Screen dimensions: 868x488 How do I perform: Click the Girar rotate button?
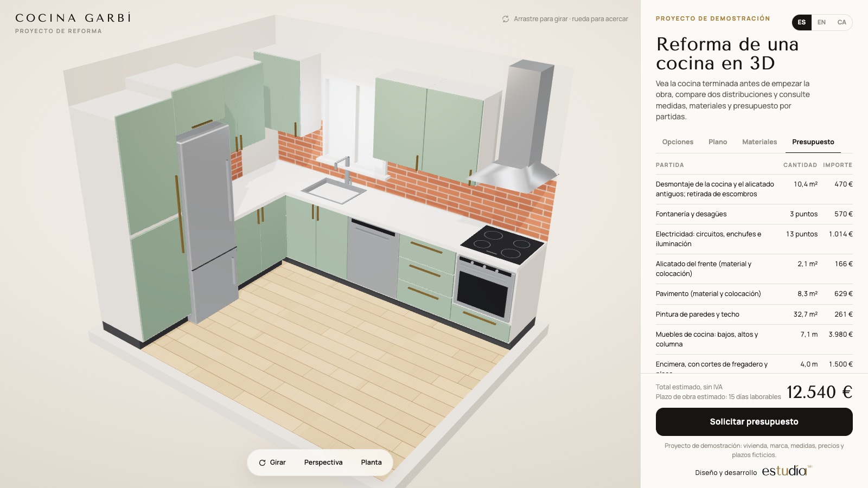click(272, 463)
